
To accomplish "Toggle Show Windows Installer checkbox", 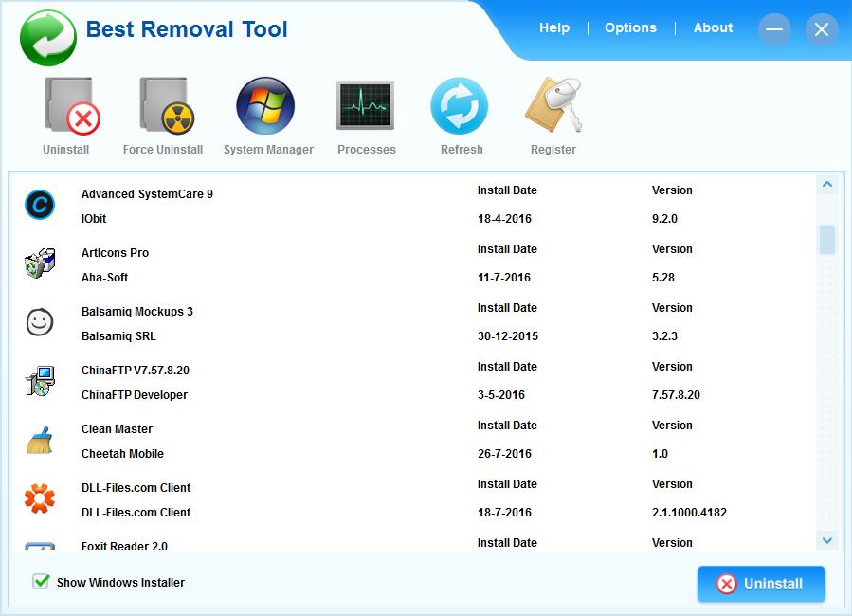I will tap(41, 582).
